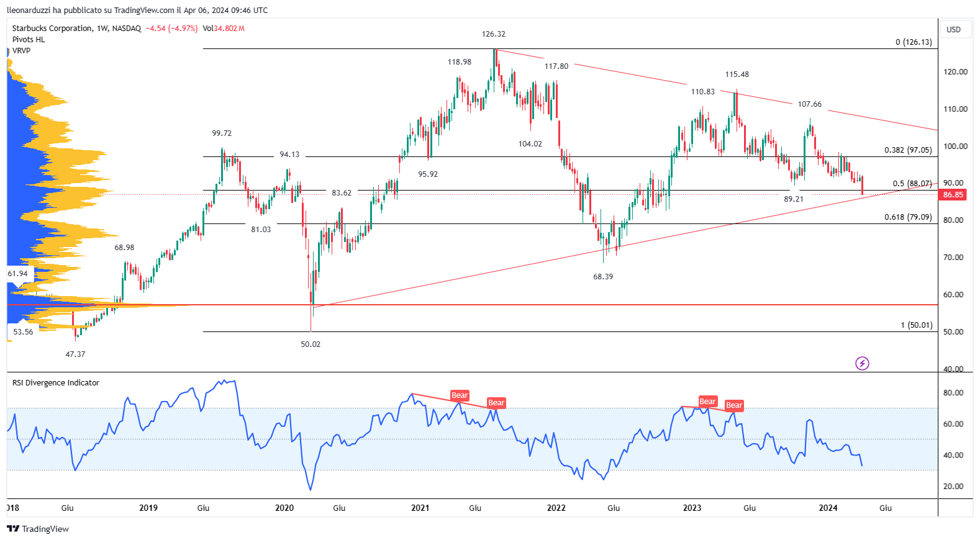Click the 83.62 pivot label
This screenshot has height=540, width=980.
point(342,193)
